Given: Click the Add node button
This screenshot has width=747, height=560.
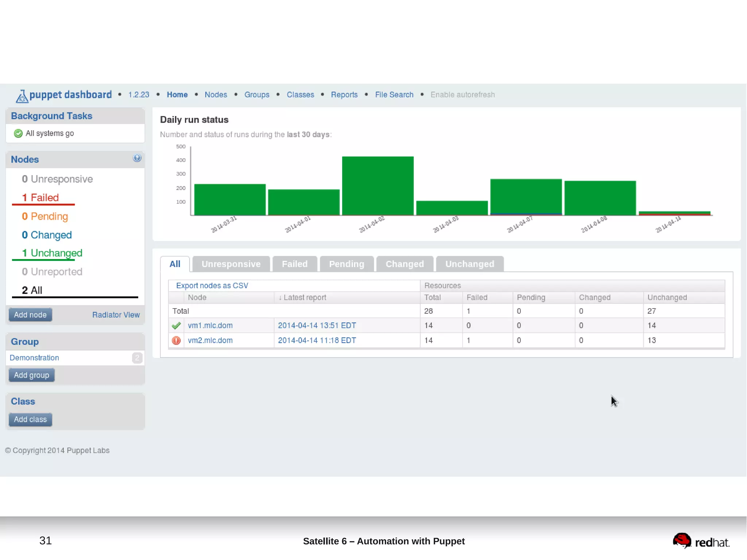Looking at the screenshot, I should click(x=30, y=315).
